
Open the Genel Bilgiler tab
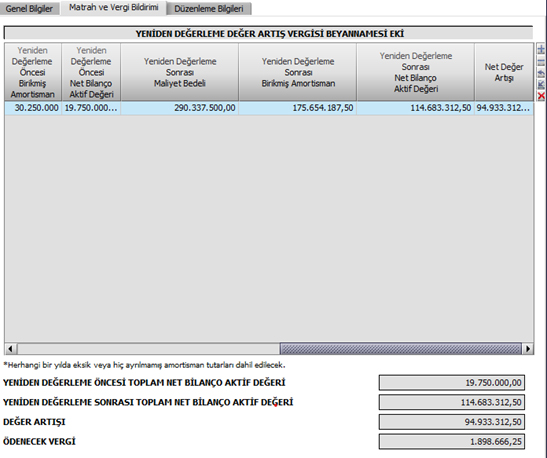click(29, 9)
